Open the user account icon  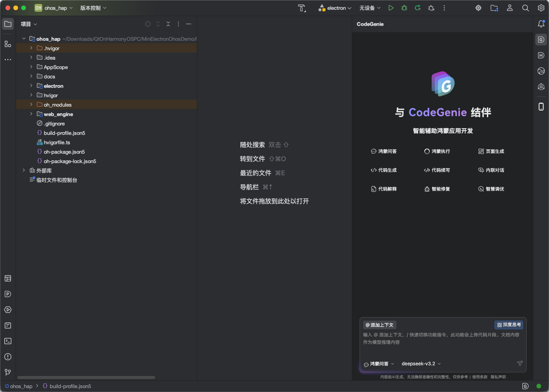point(510,8)
